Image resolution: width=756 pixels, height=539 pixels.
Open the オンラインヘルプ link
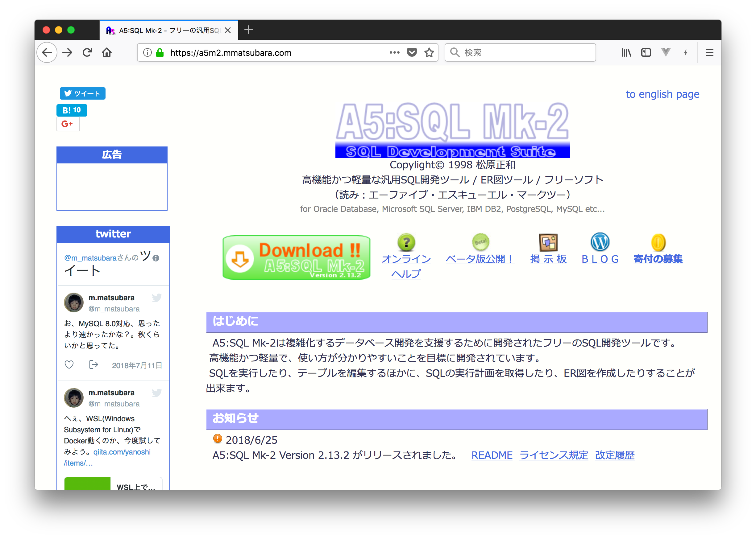coord(406,266)
